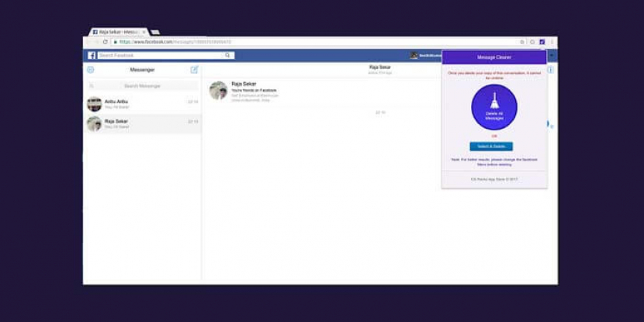This screenshot has width=644, height=322.
Task: Click the Message Cleaner popup title
Action: (494, 57)
